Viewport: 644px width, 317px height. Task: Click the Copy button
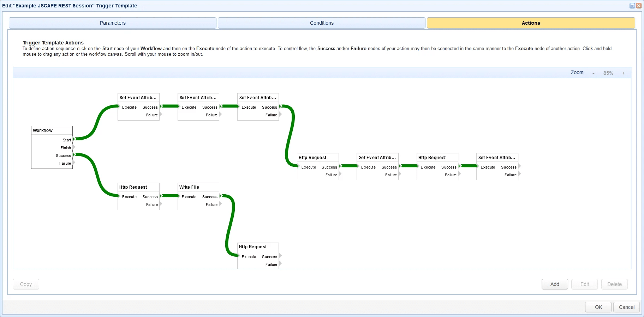[26, 284]
